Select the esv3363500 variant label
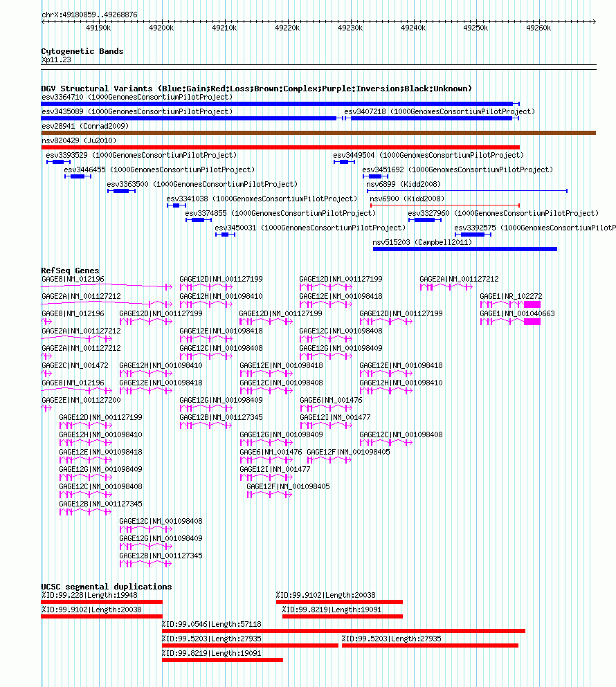616x687 pixels. (202, 184)
